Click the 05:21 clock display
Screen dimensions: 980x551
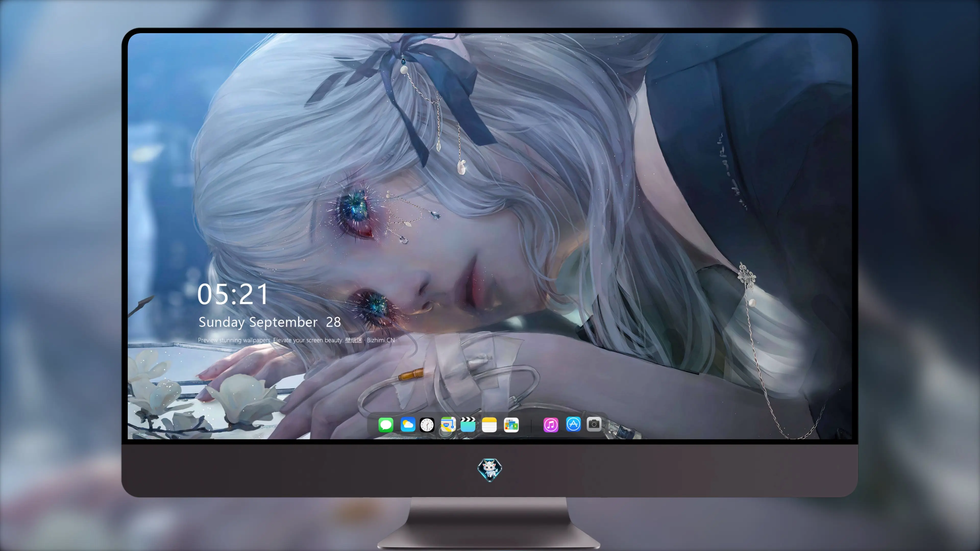(232, 294)
